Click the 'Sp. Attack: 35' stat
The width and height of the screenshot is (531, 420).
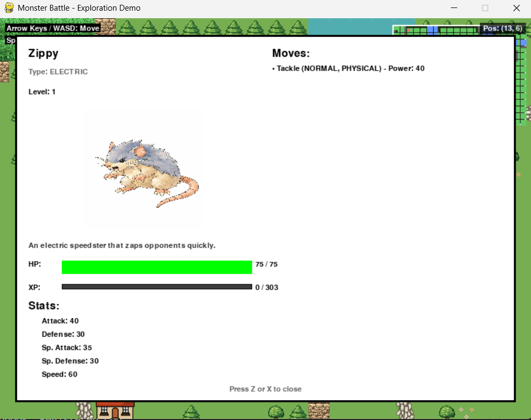click(67, 347)
